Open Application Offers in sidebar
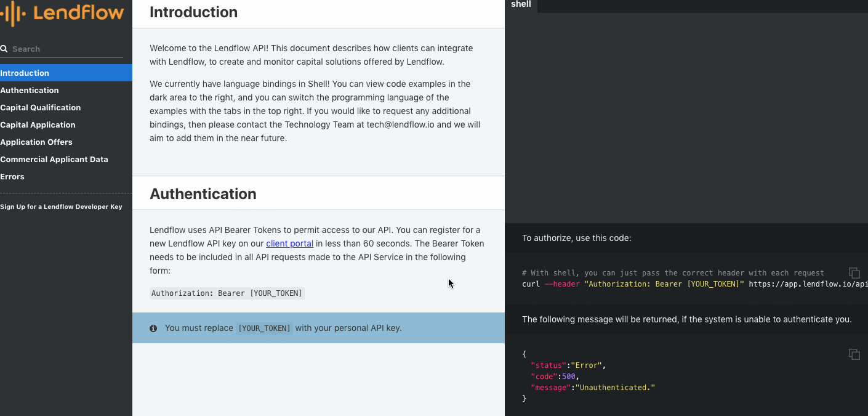Screen dimensions: 868x416 66,142
